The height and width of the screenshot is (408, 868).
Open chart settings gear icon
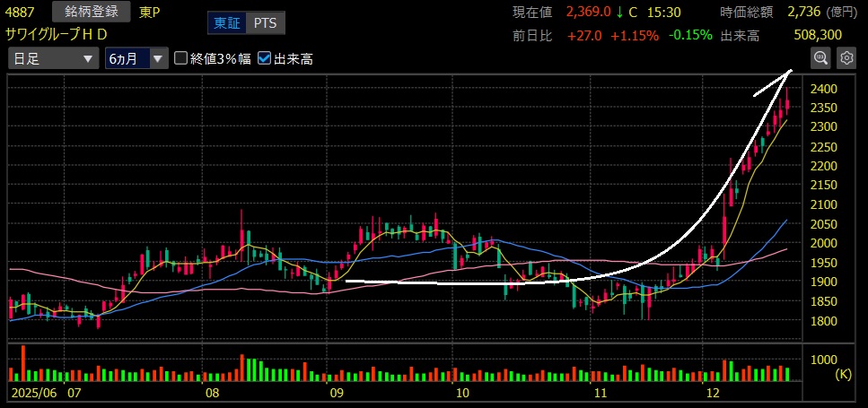846,58
